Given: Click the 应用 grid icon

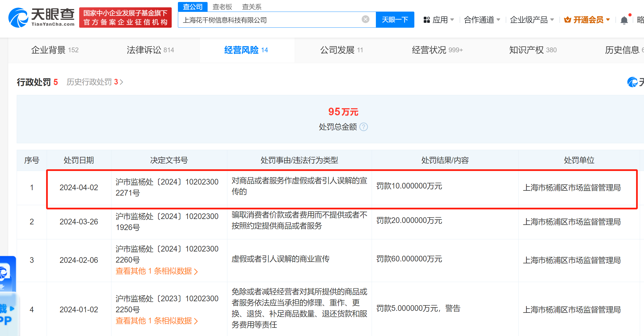Looking at the screenshot, I should tap(427, 20).
